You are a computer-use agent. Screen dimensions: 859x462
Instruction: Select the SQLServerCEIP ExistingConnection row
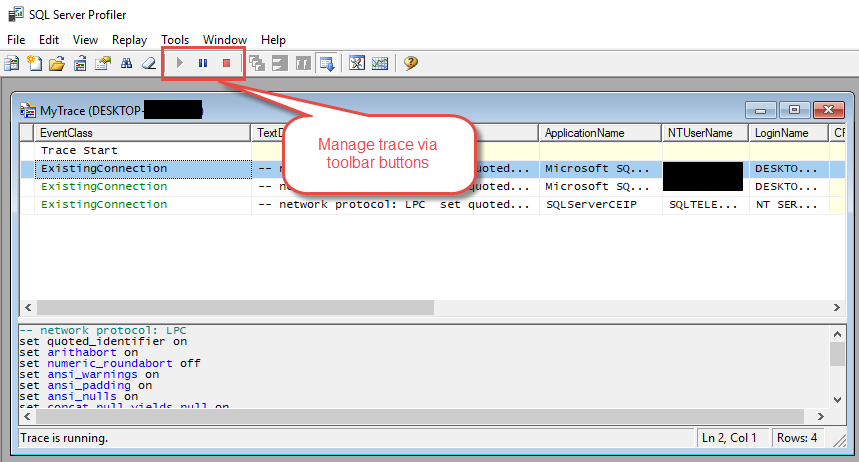tap(432, 204)
